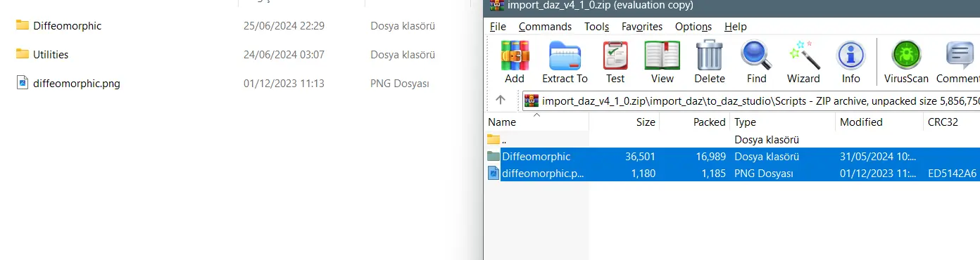The height and width of the screenshot is (260, 980).
Task: Click the 24/06/2024 03:07 date in Explorer
Action: (284, 54)
